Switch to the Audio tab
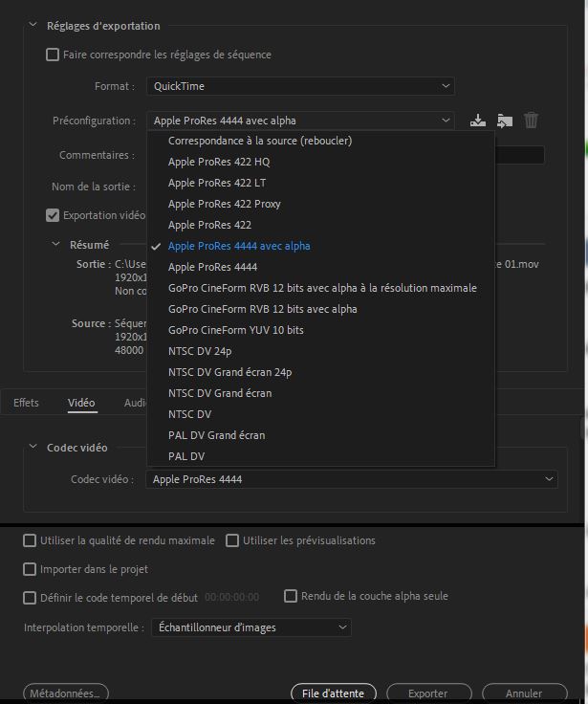 click(135, 403)
